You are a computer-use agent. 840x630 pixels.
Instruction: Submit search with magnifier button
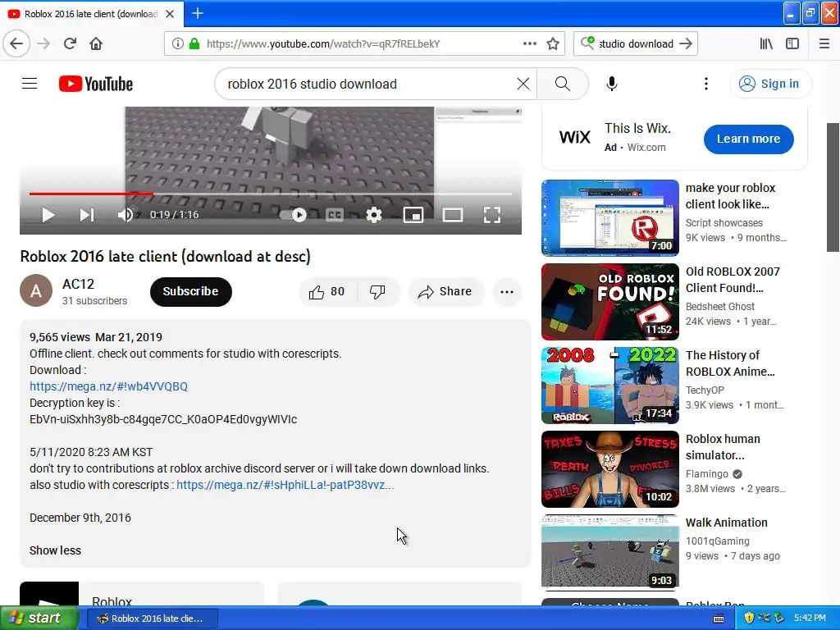pos(563,84)
